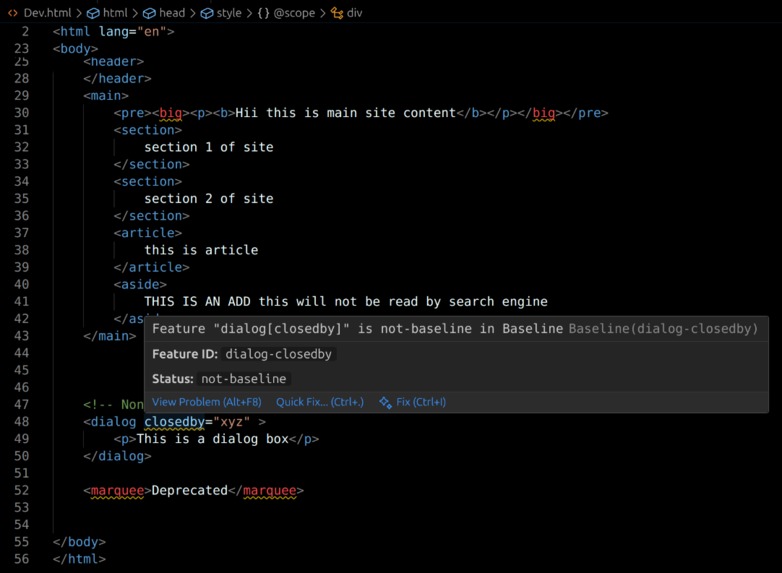Image resolution: width=782 pixels, height=573 pixels.
Task: Click the article opening tag on line 37
Action: coord(148,233)
